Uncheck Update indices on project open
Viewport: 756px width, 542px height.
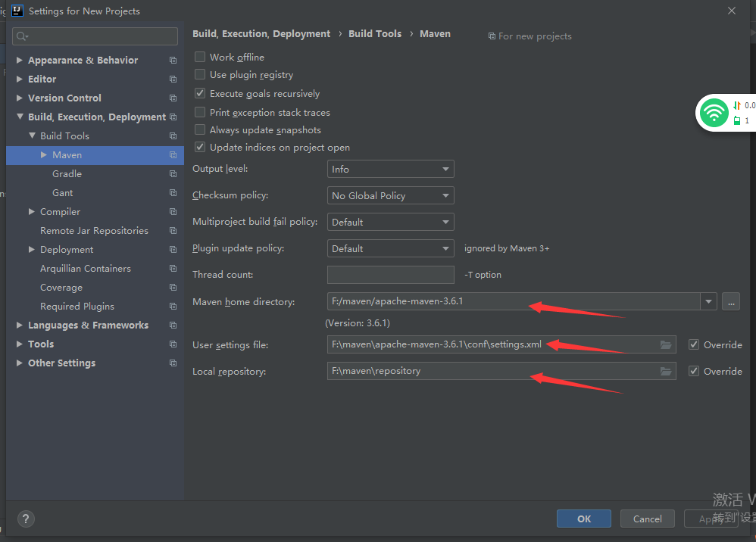click(x=200, y=147)
